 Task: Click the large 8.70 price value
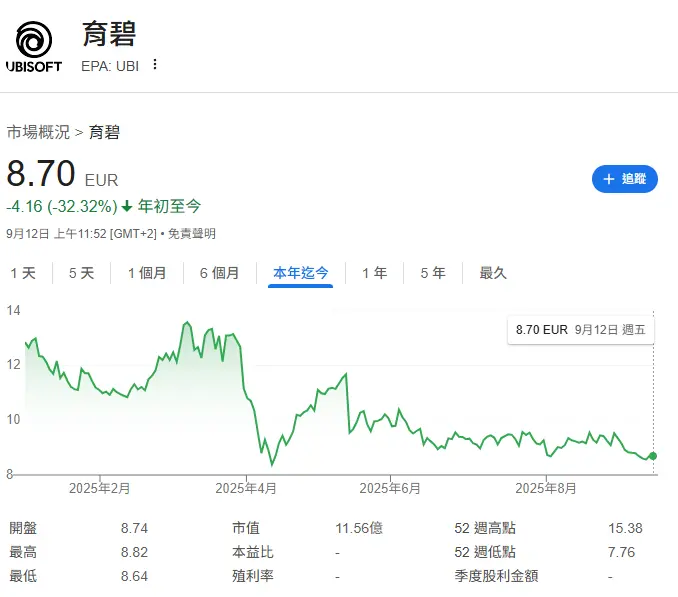tap(41, 173)
